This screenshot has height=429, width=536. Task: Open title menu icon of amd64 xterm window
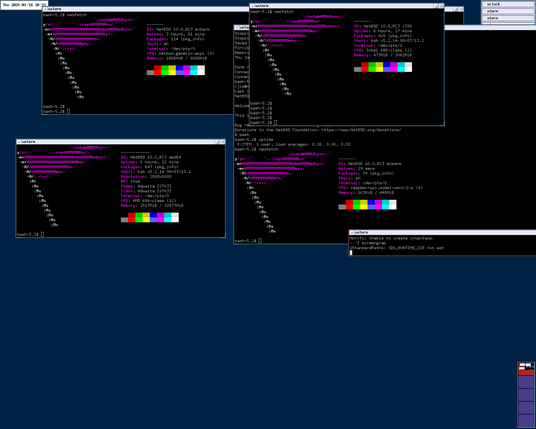click(x=19, y=142)
